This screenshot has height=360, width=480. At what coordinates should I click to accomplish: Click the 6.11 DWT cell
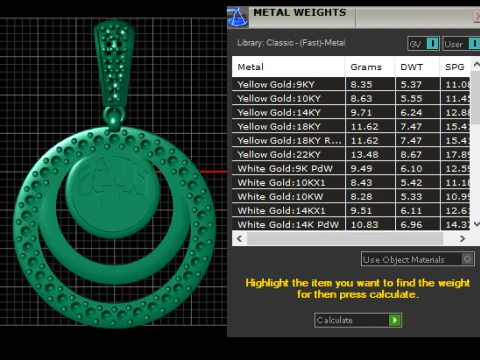[418, 210]
